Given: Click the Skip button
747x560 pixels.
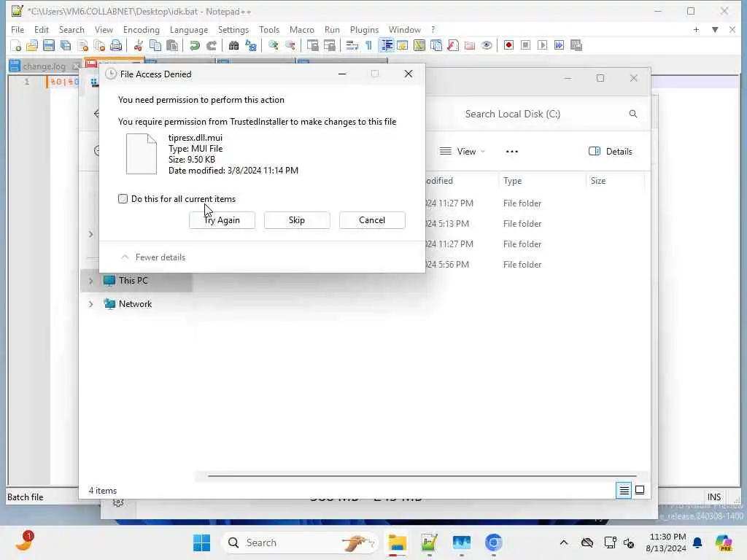Looking at the screenshot, I should tap(297, 220).
